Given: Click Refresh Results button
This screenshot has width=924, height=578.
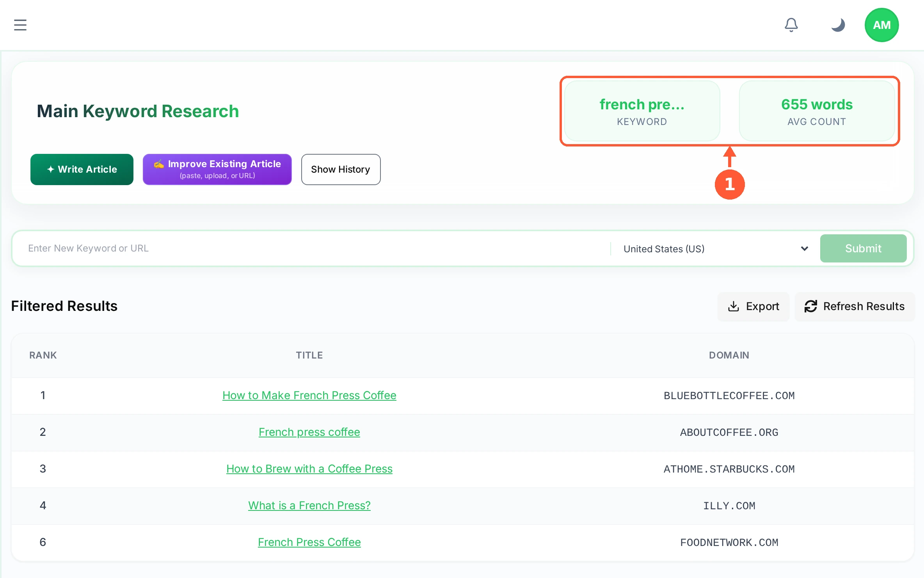Looking at the screenshot, I should (855, 306).
